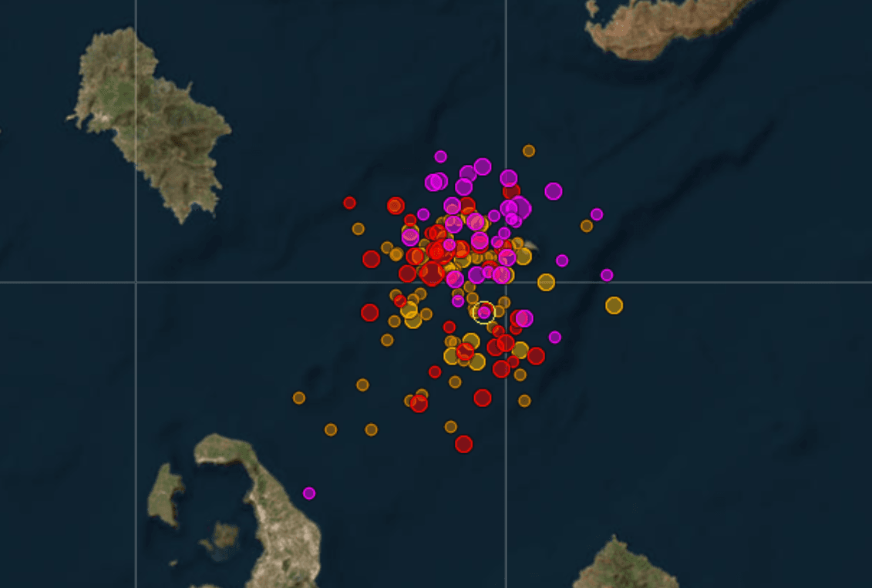
Task: Click the intersection of the right-hand gridlines
Action: pyautogui.click(x=506, y=282)
